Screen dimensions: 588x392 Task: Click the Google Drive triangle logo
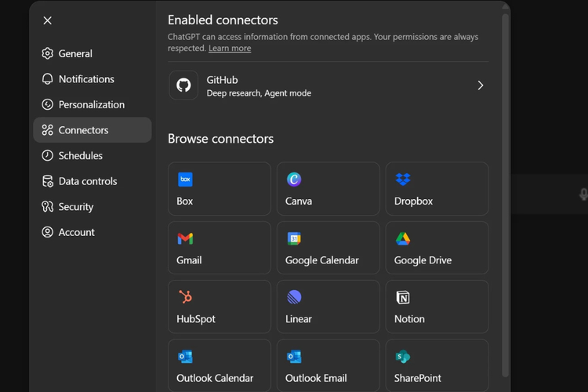pyautogui.click(x=403, y=238)
